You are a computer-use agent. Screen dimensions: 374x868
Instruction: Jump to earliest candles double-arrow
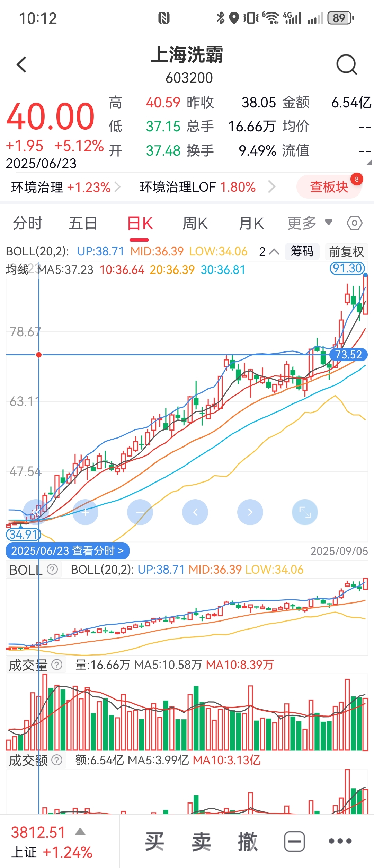(36, 512)
